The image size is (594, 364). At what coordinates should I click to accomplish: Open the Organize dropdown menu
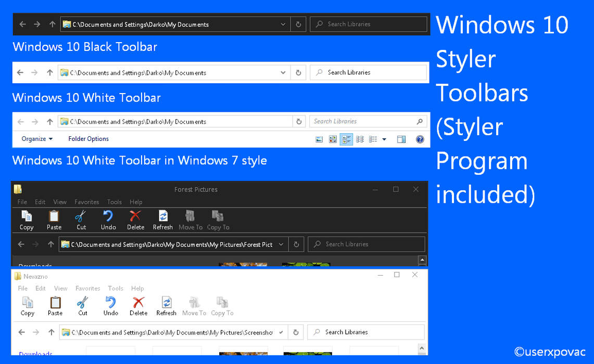pyautogui.click(x=36, y=139)
